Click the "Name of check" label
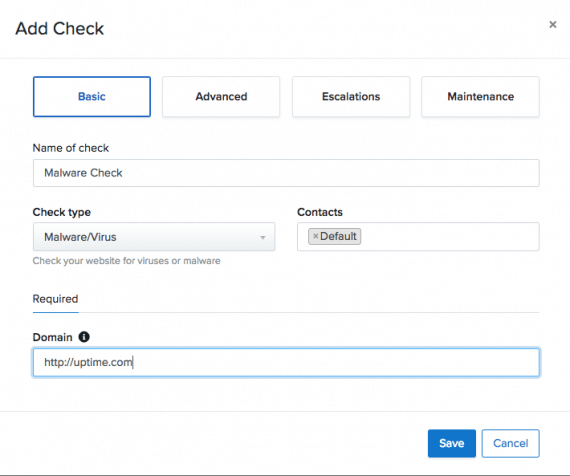Screen dimensions: 570x476 71,148
